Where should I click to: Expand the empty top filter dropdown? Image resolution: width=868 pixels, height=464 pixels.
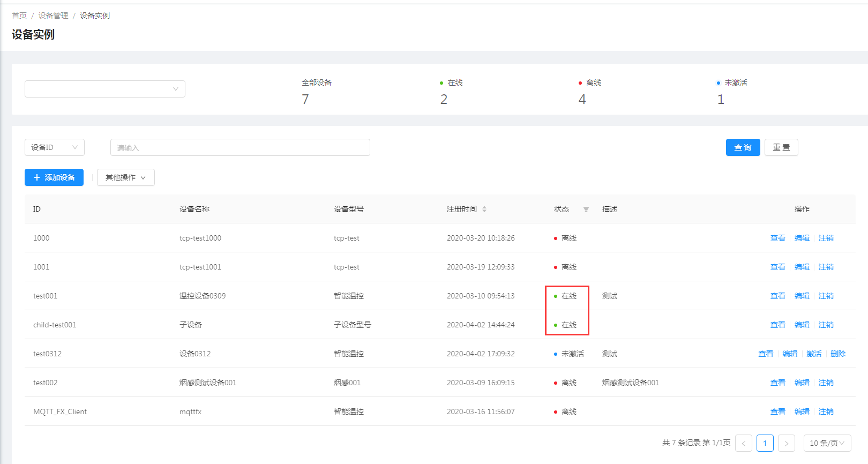[x=105, y=89]
